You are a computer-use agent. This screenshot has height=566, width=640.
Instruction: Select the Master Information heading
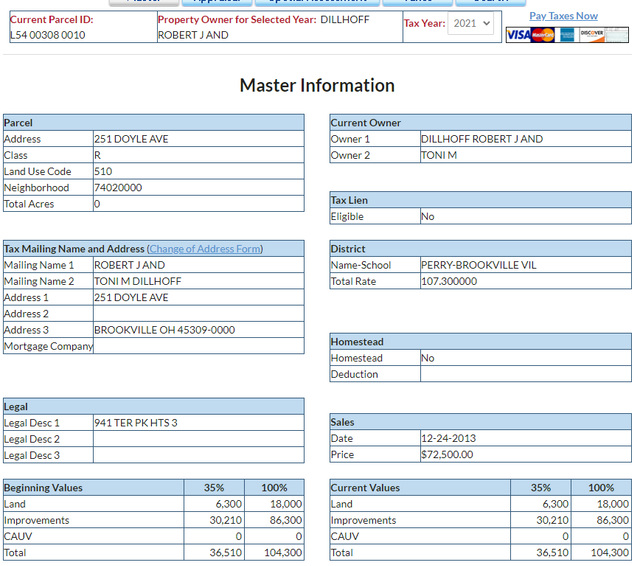tap(317, 85)
